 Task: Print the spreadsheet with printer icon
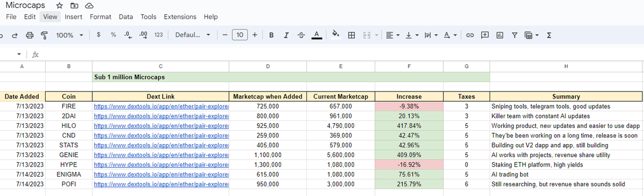[30, 35]
